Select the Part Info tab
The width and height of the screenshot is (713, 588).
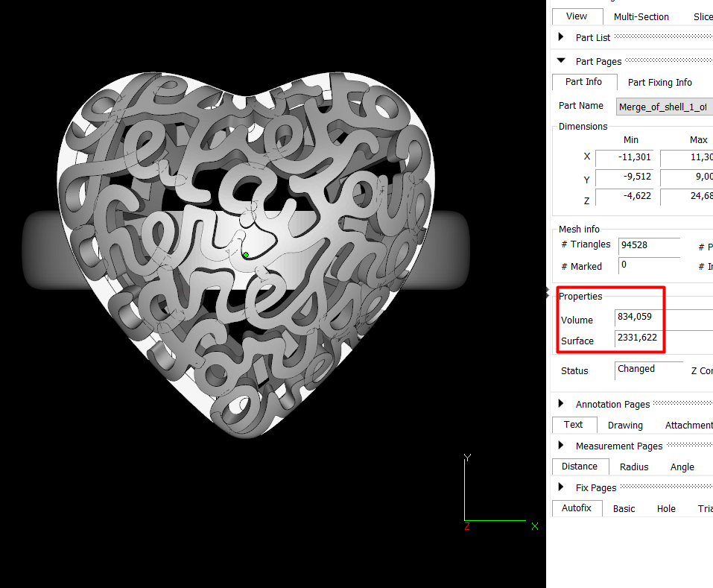584,82
